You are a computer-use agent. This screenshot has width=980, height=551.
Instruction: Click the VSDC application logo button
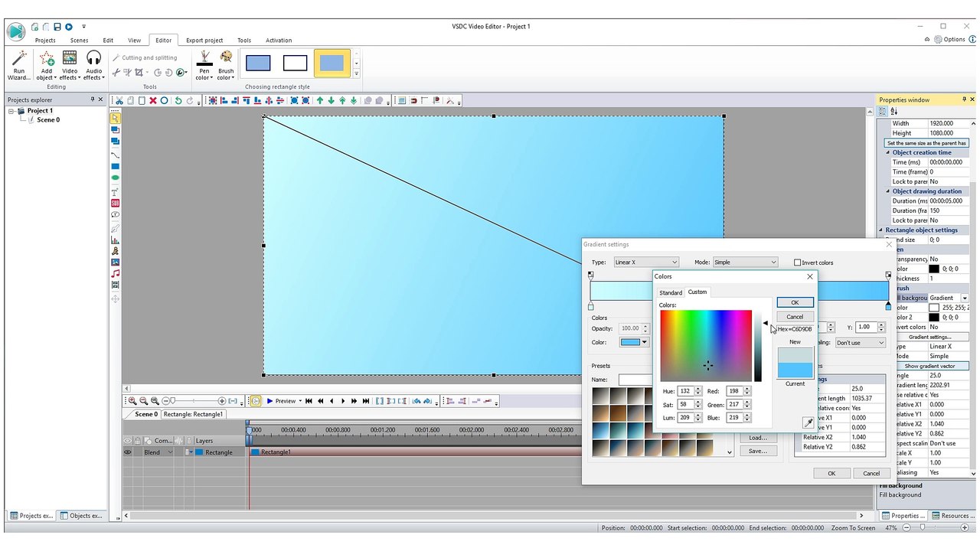click(15, 31)
